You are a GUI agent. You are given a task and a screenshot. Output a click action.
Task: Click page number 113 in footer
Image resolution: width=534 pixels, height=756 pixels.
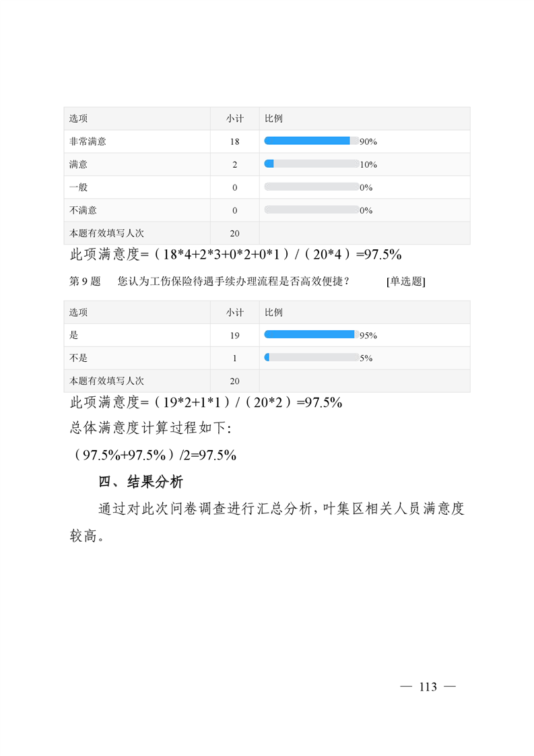[428, 687]
